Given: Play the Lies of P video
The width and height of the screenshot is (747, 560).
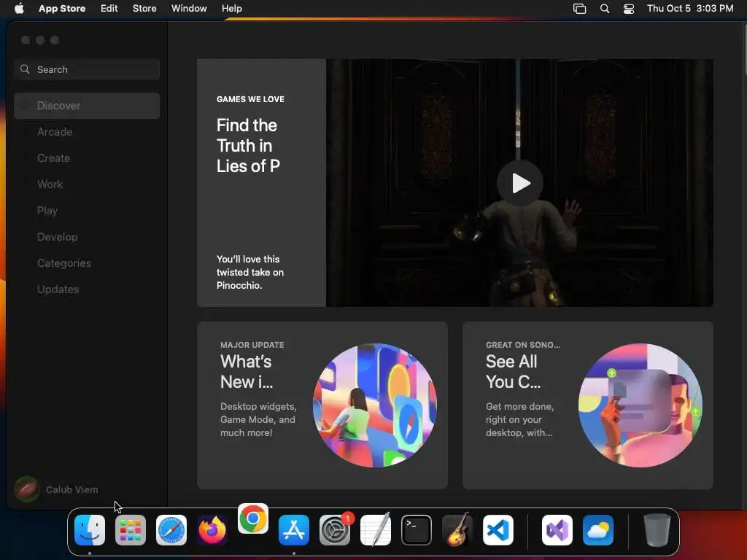Looking at the screenshot, I should (519, 183).
